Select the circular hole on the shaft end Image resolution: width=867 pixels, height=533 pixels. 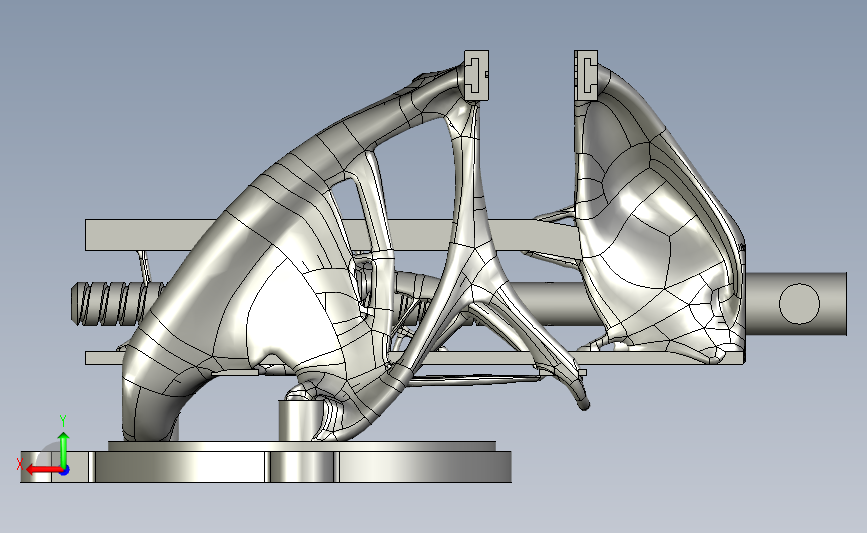(799, 304)
